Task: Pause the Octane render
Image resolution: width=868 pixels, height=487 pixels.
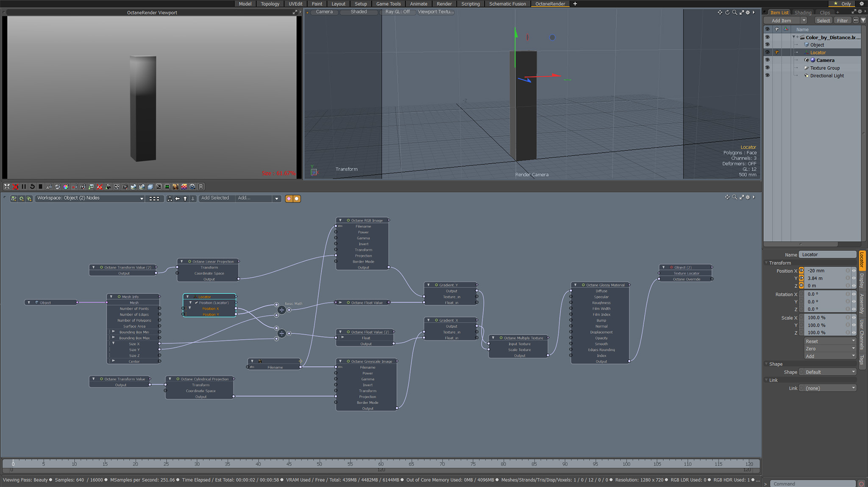Action: pyautogui.click(x=24, y=186)
